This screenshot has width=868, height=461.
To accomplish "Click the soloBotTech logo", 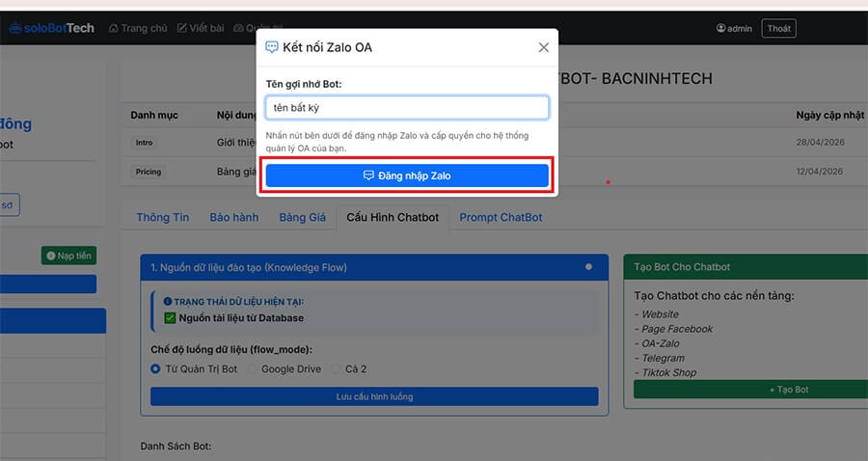I will 52,28.
